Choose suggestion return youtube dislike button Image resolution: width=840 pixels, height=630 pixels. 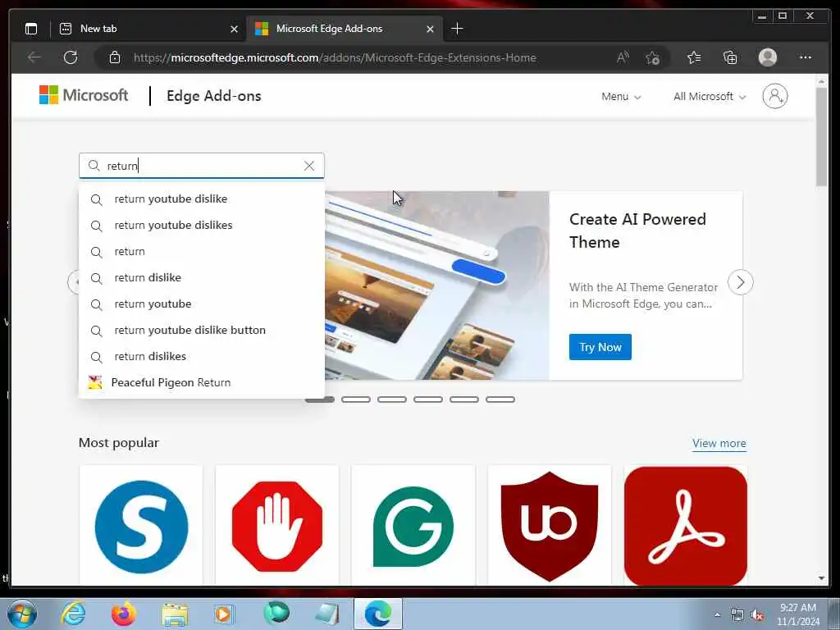pos(202,330)
